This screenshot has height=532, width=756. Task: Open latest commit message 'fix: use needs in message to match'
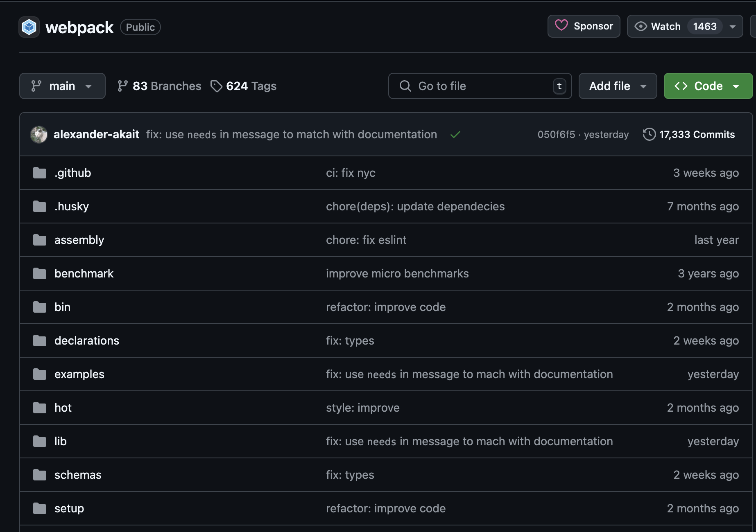pos(292,134)
